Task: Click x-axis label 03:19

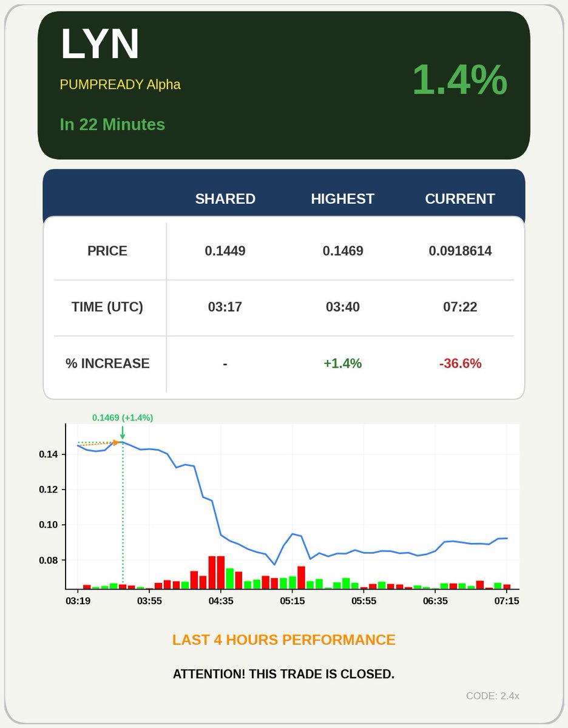Action: (78, 601)
